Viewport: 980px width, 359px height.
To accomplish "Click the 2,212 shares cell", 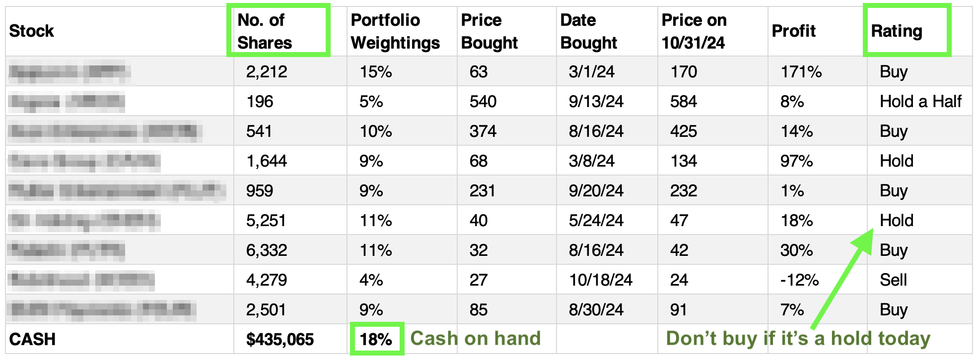I will [267, 72].
